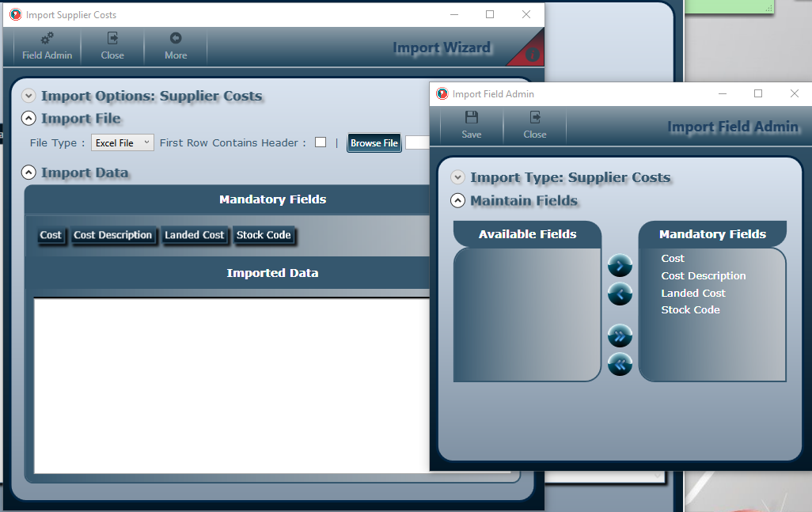Expand Import Type: Supplier Costs section
Image resolution: width=812 pixels, height=512 pixels.
pos(457,177)
